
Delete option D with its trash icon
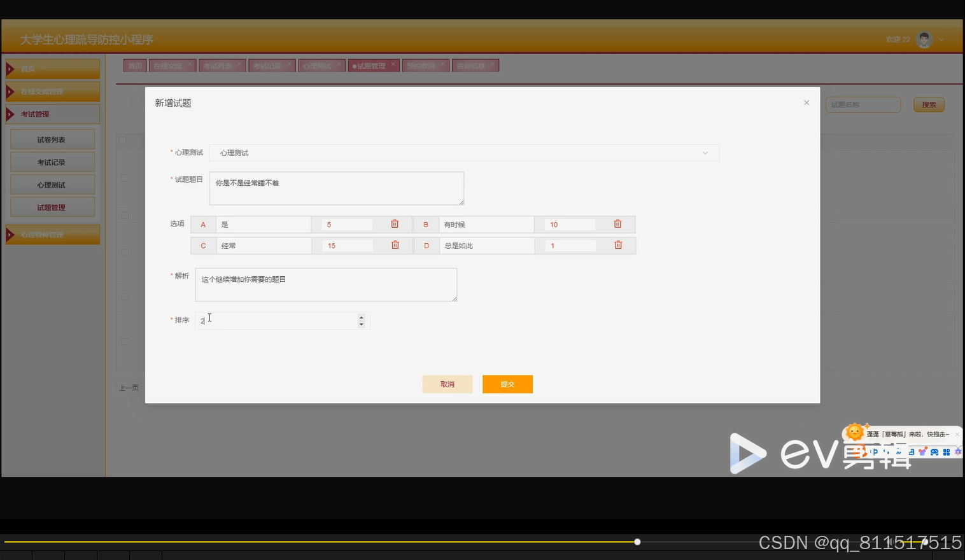tap(618, 245)
